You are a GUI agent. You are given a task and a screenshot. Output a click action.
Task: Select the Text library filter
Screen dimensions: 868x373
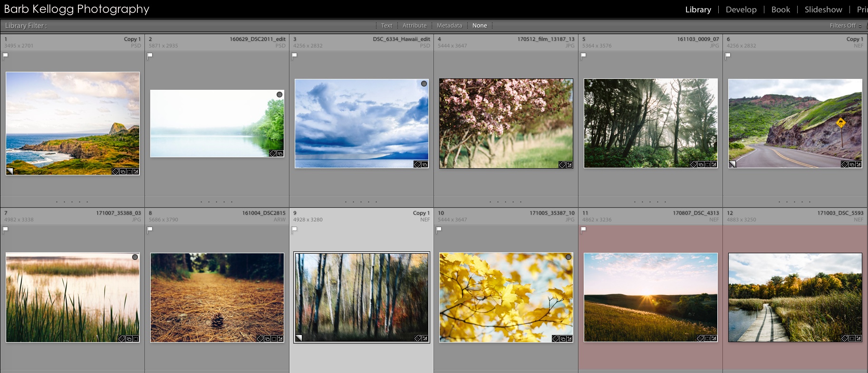tap(386, 26)
